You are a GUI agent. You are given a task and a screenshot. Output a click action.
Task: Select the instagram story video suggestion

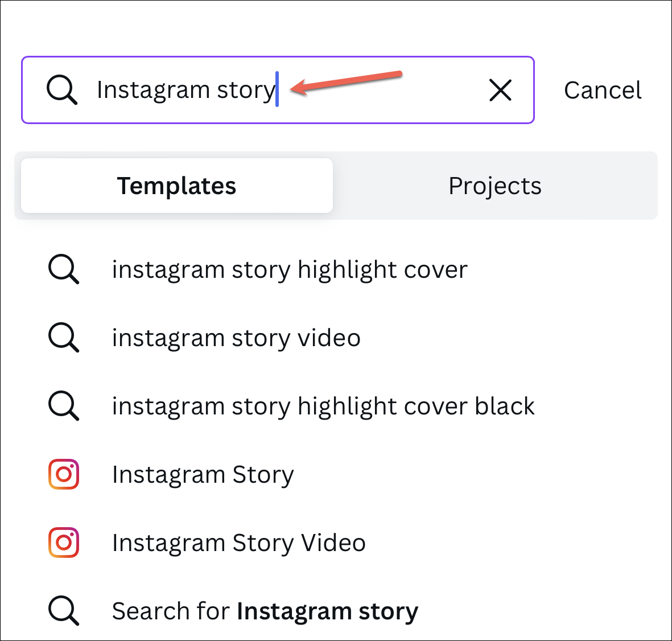click(x=236, y=338)
